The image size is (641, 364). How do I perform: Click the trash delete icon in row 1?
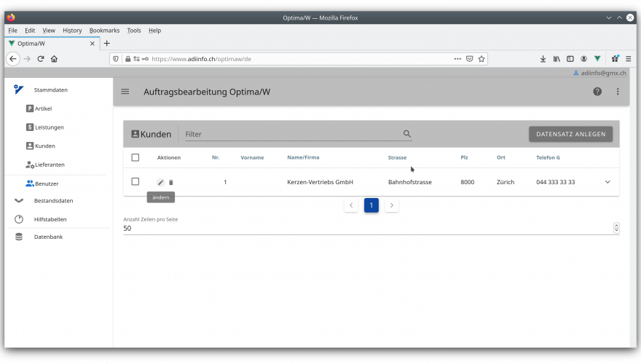click(171, 182)
